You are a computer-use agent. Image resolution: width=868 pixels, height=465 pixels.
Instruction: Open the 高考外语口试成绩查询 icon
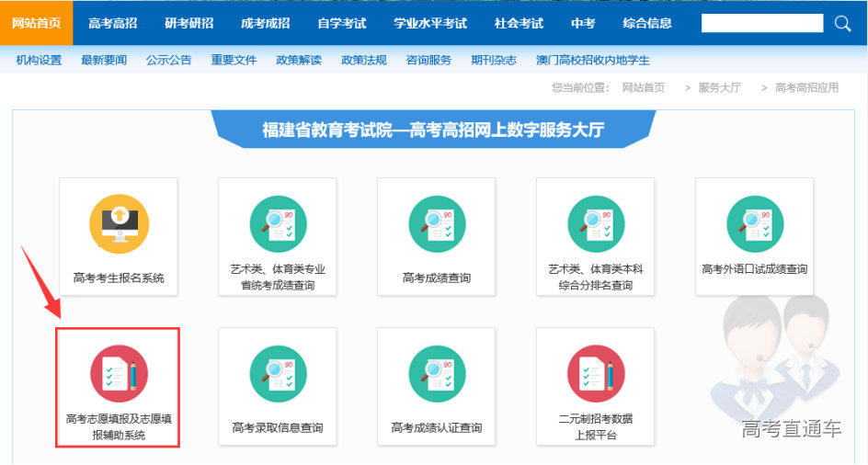coord(755,224)
